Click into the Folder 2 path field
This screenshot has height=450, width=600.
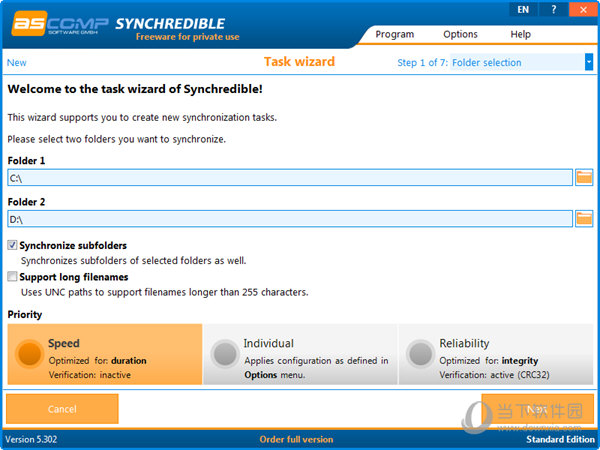290,218
